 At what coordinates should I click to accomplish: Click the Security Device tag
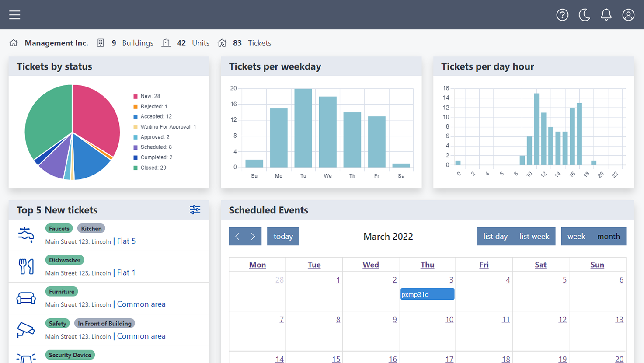[70, 355]
